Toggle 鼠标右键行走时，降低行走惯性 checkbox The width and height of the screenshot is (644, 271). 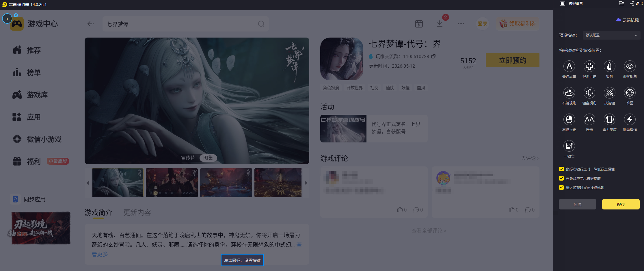561,169
